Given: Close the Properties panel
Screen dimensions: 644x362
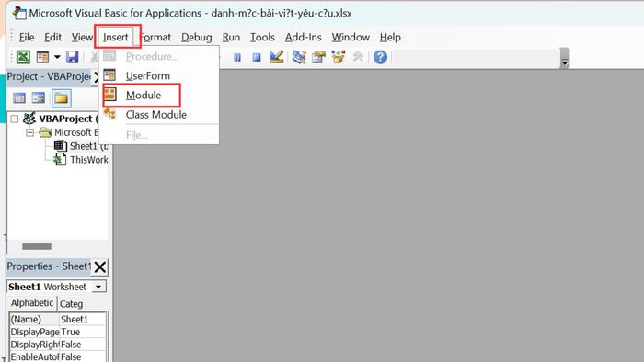Looking at the screenshot, I should pyautogui.click(x=99, y=266).
